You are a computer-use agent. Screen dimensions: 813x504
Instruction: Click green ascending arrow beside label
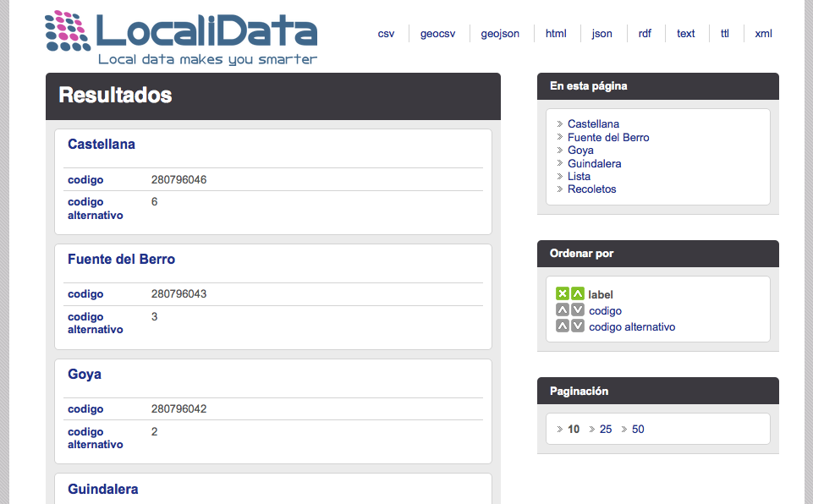click(578, 293)
